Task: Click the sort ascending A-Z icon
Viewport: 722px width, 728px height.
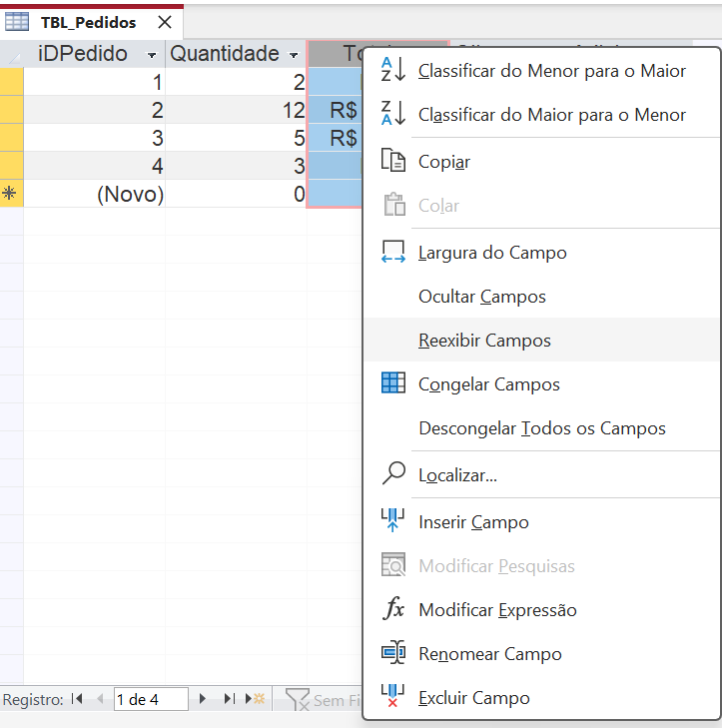Action: [x=393, y=70]
